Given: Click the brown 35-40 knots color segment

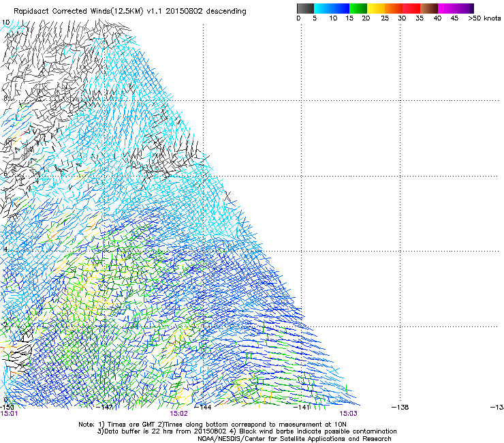Looking at the screenshot, I should pos(429,8).
